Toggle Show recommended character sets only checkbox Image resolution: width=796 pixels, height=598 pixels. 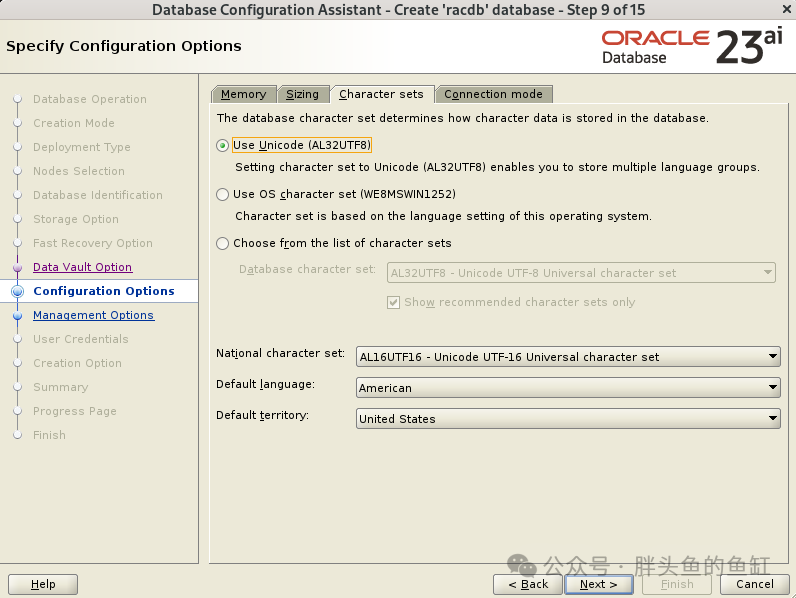coord(393,303)
